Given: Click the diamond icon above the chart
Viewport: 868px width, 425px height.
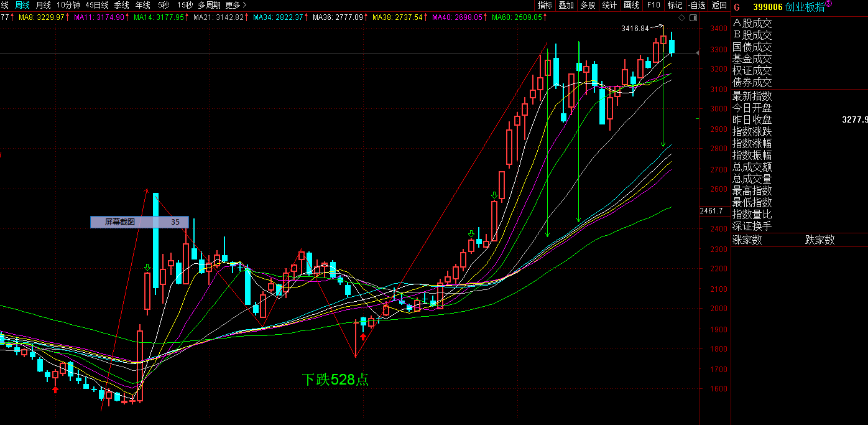Looking at the screenshot, I should 681,18.
